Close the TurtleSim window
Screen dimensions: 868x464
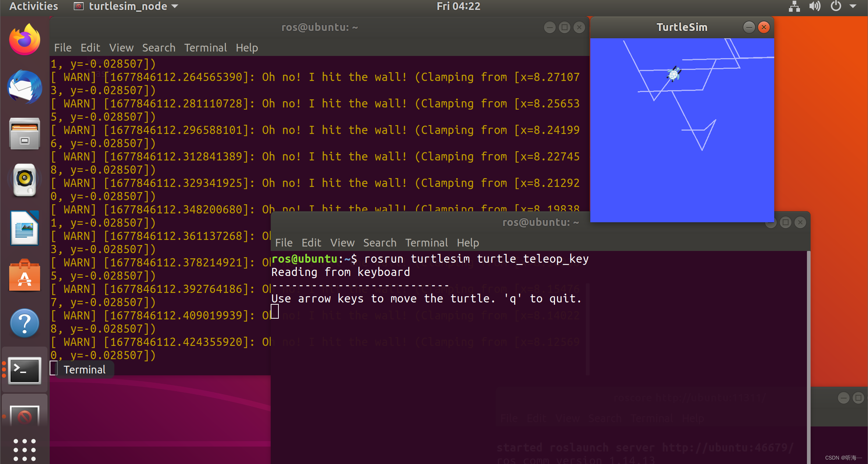pos(764,27)
